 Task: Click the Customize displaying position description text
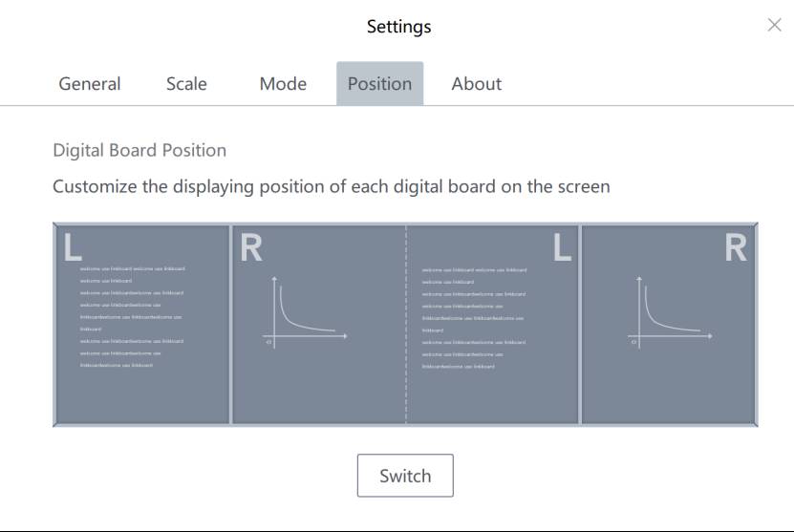(332, 187)
